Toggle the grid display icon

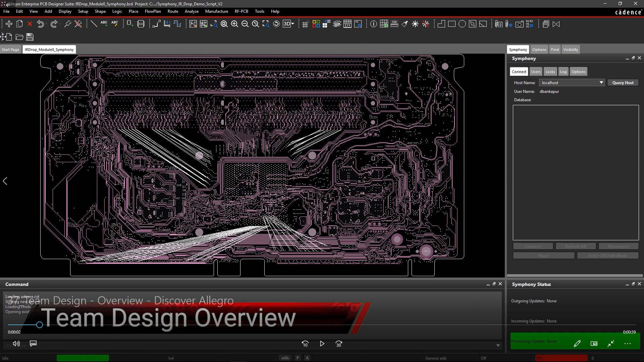(305, 24)
